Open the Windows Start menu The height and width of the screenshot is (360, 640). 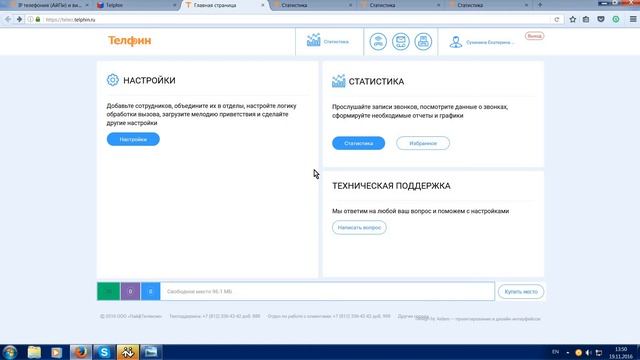[10, 352]
